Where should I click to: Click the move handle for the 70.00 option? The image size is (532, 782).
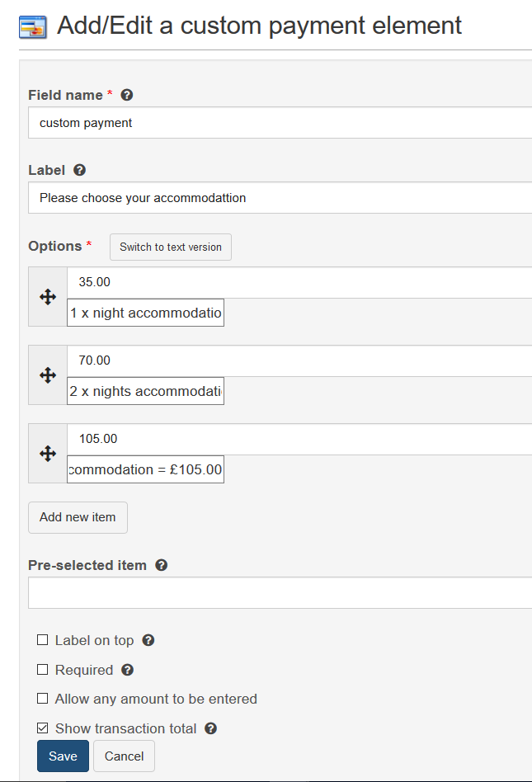click(x=48, y=375)
